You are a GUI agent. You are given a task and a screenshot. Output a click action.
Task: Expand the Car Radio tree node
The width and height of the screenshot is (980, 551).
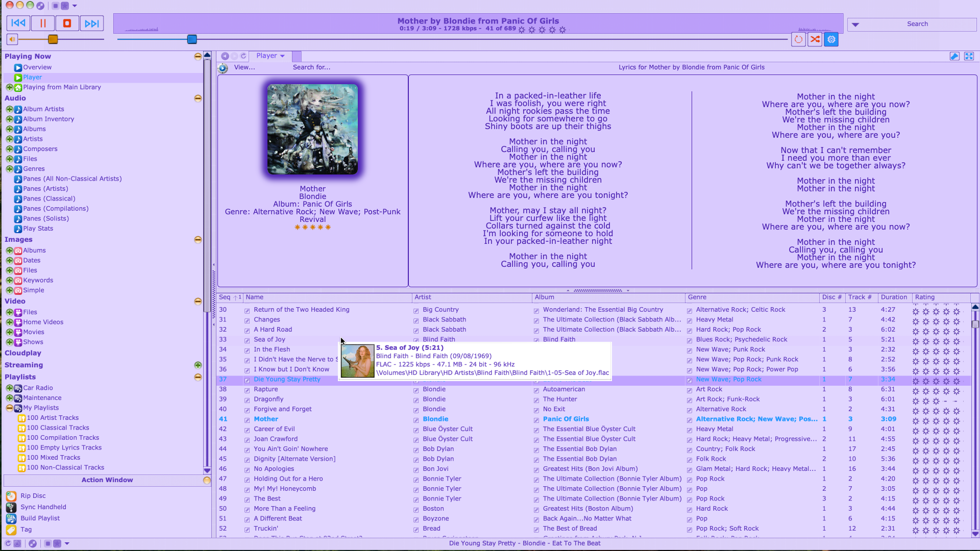tap(9, 388)
